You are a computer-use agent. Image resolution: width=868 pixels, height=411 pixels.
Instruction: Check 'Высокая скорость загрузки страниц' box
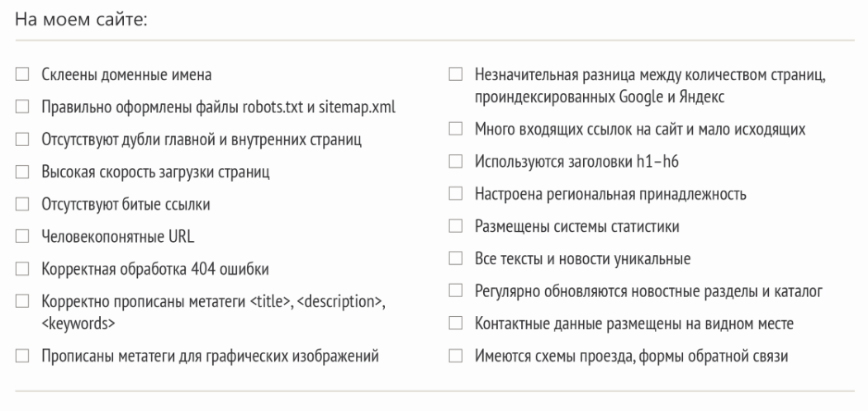tap(22, 172)
